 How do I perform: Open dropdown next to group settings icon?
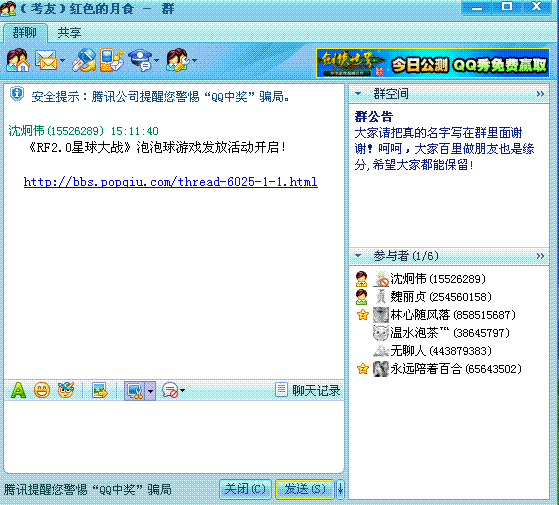195,60
